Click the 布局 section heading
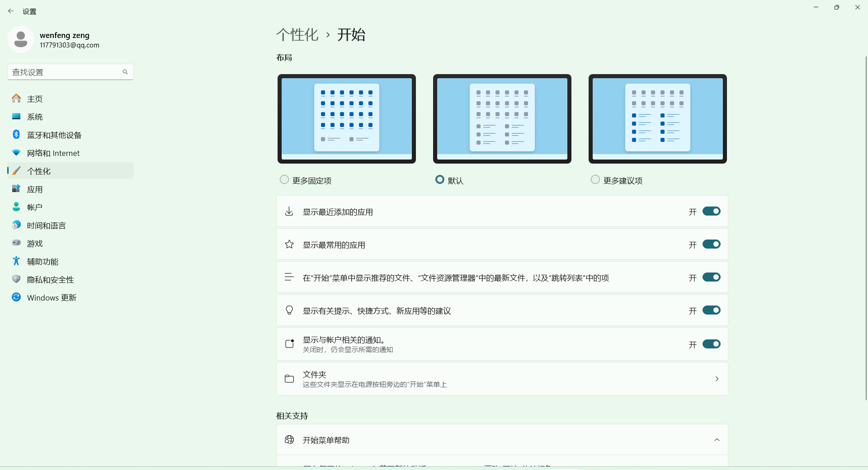Screen dimensions: 868x470 click(284, 57)
